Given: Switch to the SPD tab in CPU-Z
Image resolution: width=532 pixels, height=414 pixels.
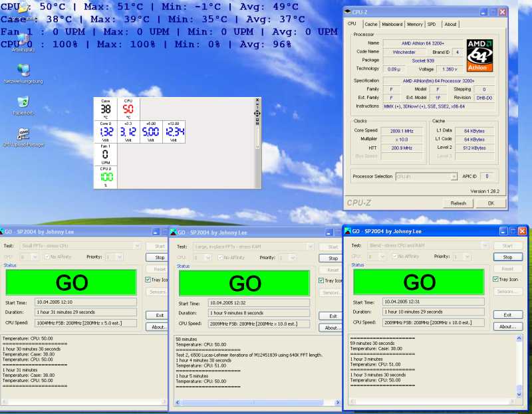Looking at the screenshot, I should tap(432, 25).
